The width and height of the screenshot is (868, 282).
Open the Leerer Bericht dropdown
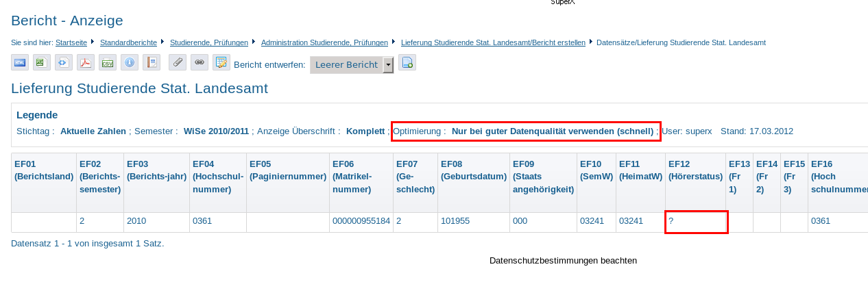click(x=352, y=64)
